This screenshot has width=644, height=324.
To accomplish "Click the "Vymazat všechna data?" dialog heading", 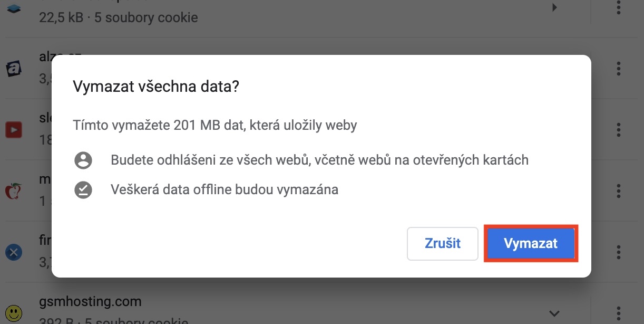I will pyautogui.click(x=155, y=87).
